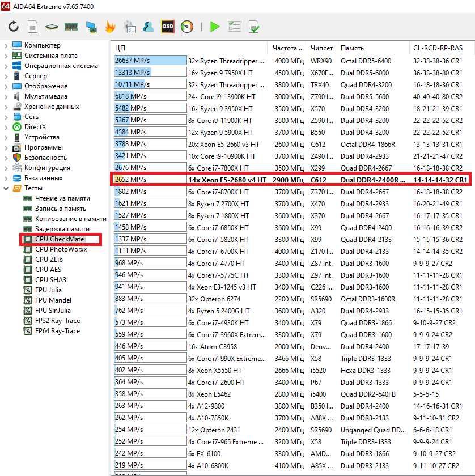Select Операционная система tree item

pos(61,66)
